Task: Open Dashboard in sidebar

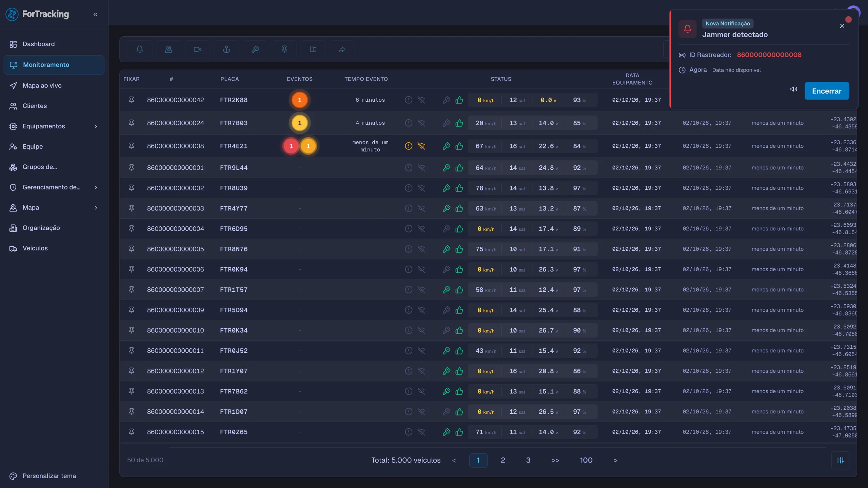Action: (54, 44)
